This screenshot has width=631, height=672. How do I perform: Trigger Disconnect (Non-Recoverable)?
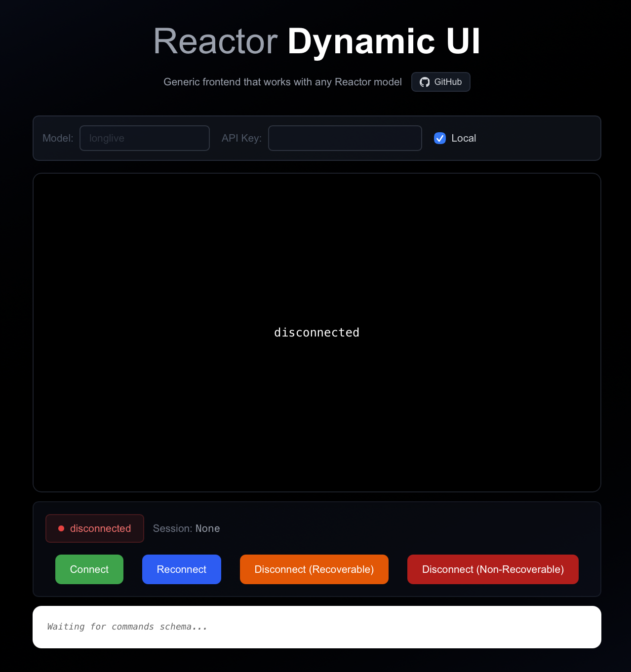(492, 569)
